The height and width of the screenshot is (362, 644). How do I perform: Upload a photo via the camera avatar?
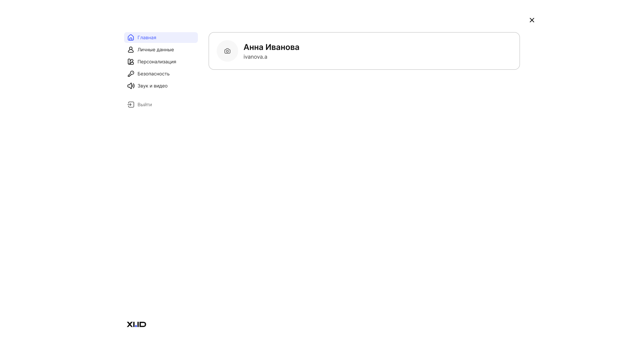(227, 51)
